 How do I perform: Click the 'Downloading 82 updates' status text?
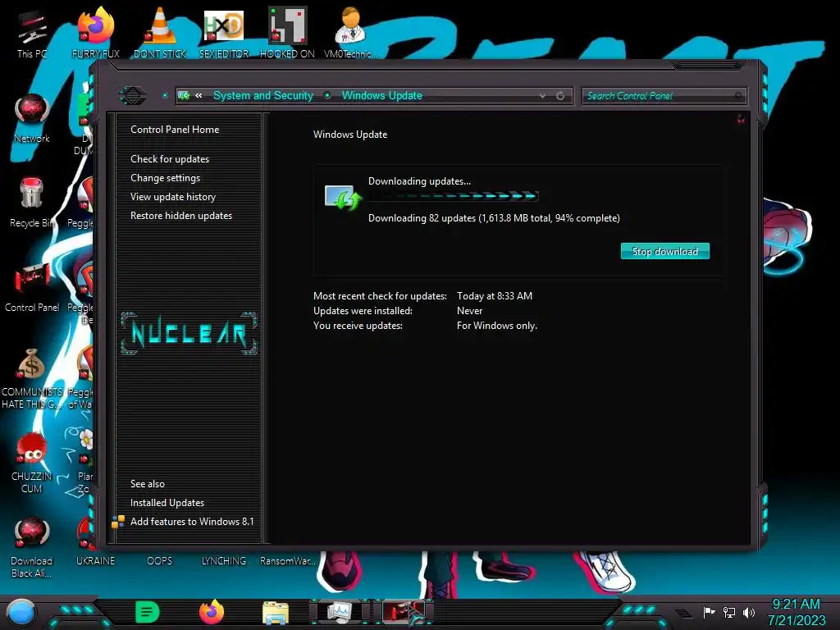[494, 218]
